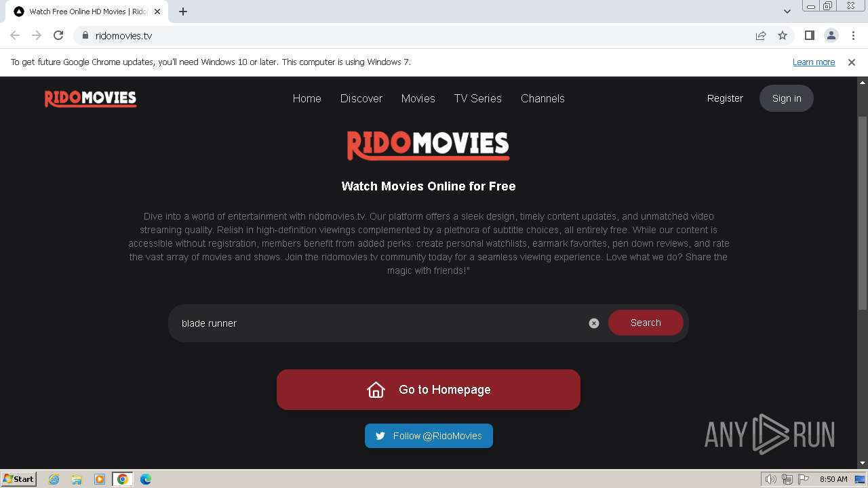The image size is (868, 488).
Task: Open File Explorer from the taskbar
Action: pos(77,479)
